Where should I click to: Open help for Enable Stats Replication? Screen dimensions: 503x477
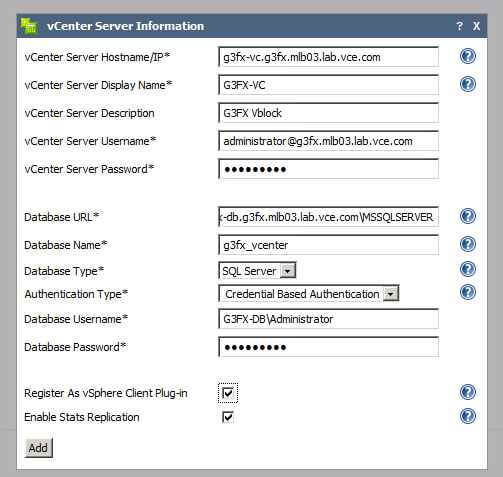click(468, 416)
